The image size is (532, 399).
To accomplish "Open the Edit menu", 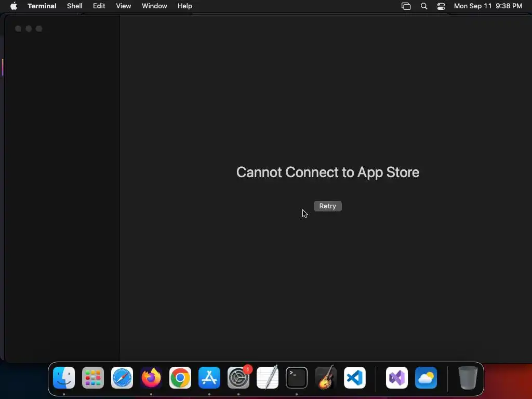I will [x=99, y=6].
